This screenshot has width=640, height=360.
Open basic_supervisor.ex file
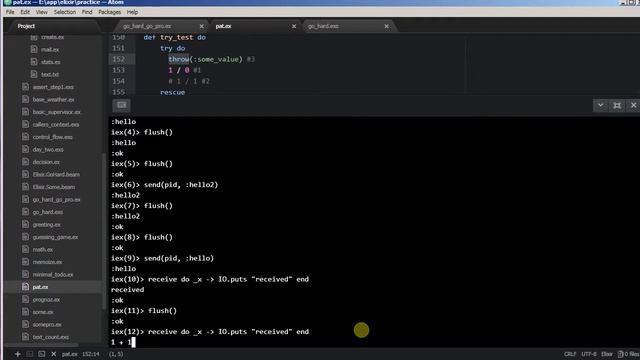click(x=57, y=112)
